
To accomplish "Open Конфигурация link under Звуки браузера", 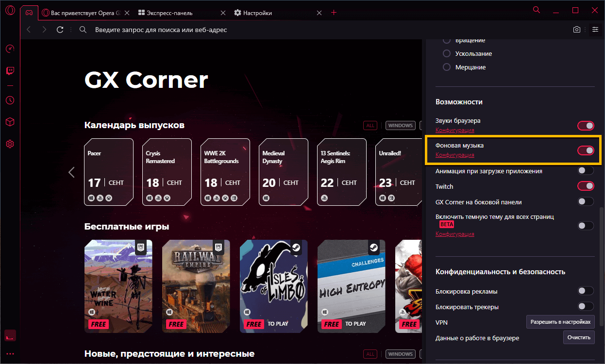I will coord(455,130).
